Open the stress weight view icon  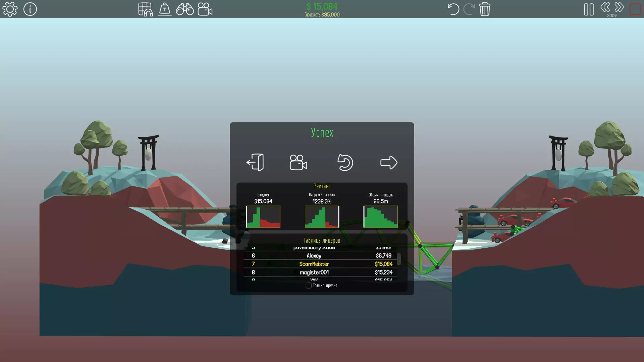pyautogui.click(x=165, y=9)
